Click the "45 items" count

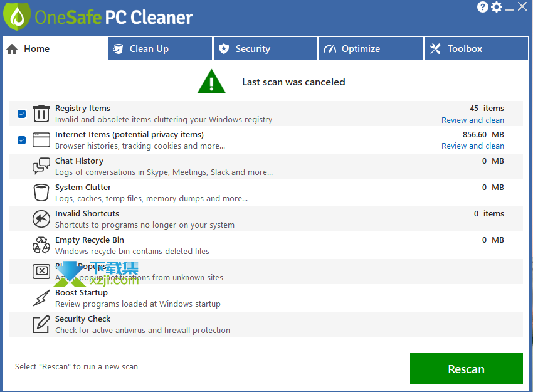(x=487, y=108)
